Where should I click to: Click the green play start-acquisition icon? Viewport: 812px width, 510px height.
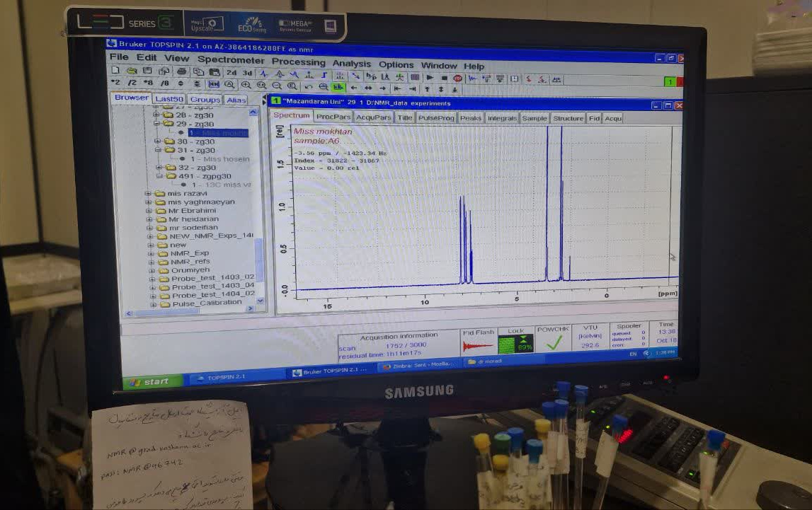pyautogui.click(x=430, y=77)
